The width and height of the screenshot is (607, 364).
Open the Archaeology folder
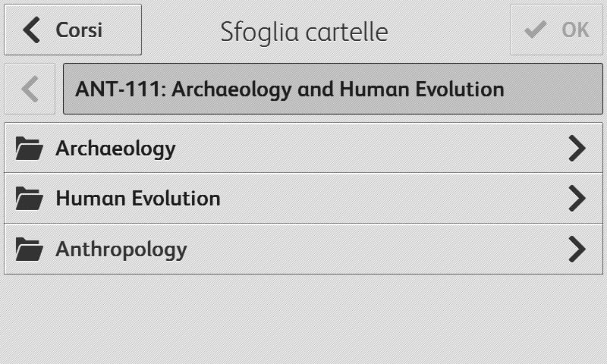point(303,148)
